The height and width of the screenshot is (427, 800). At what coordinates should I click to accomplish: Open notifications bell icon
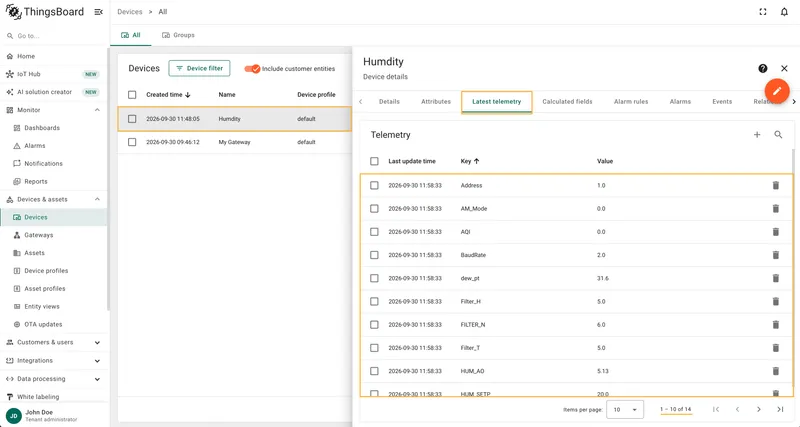pos(784,12)
